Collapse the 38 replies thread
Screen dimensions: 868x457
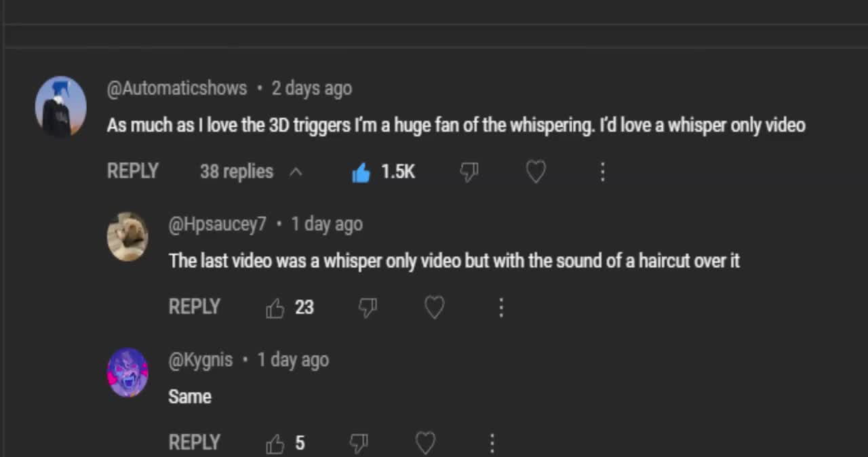(250, 172)
